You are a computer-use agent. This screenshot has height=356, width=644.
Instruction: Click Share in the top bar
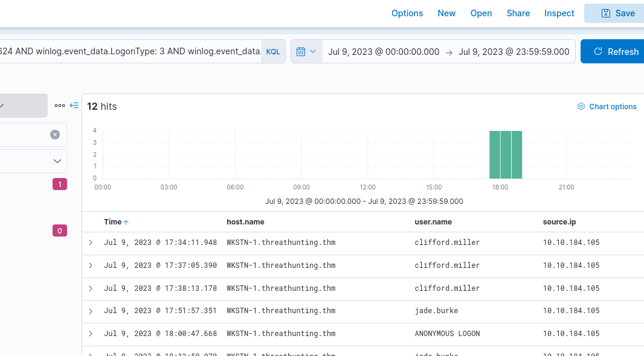click(518, 13)
